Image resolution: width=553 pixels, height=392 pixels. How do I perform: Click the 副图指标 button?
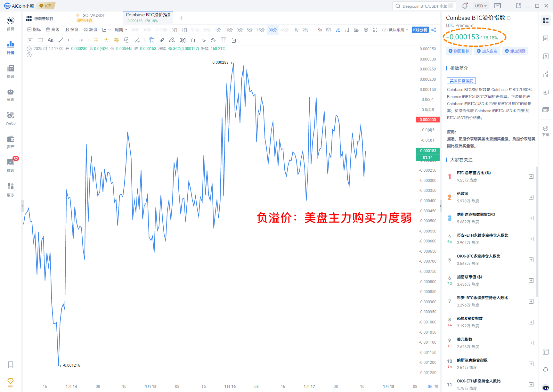(x=459, y=51)
